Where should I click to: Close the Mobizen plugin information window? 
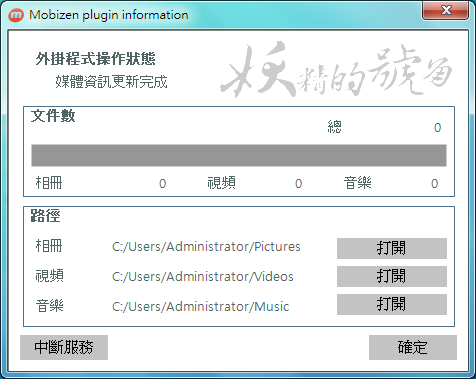446,10
